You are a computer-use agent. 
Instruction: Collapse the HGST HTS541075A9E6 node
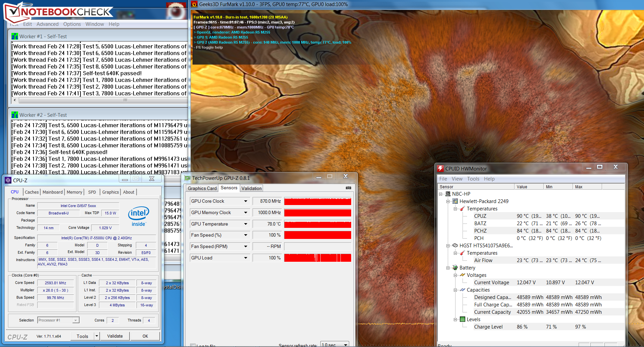point(448,246)
